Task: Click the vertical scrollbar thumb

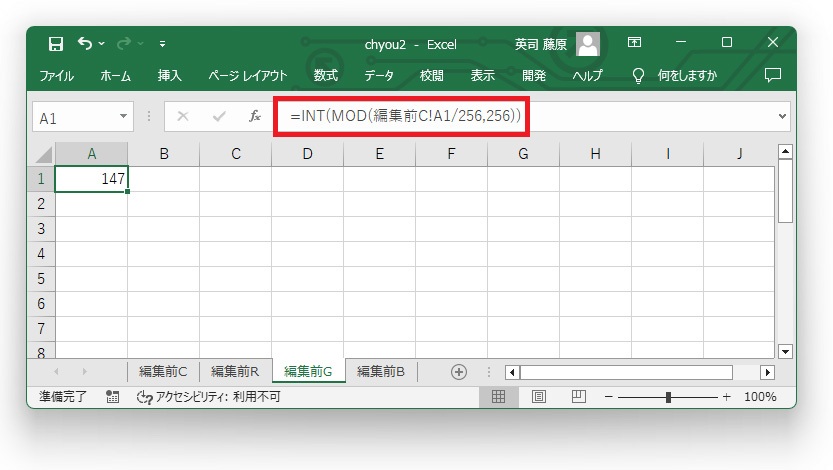Action: [785, 191]
